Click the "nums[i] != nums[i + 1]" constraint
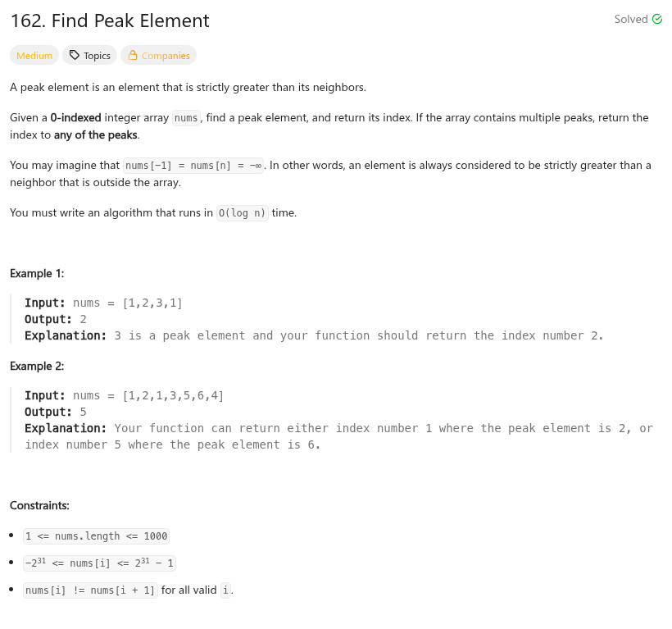 tap(90, 590)
